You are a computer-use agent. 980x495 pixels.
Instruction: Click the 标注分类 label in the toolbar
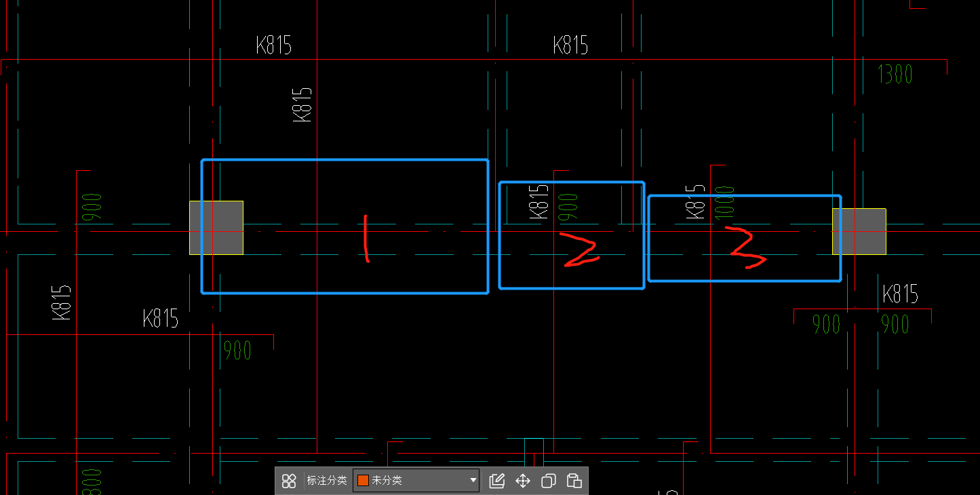coord(327,481)
